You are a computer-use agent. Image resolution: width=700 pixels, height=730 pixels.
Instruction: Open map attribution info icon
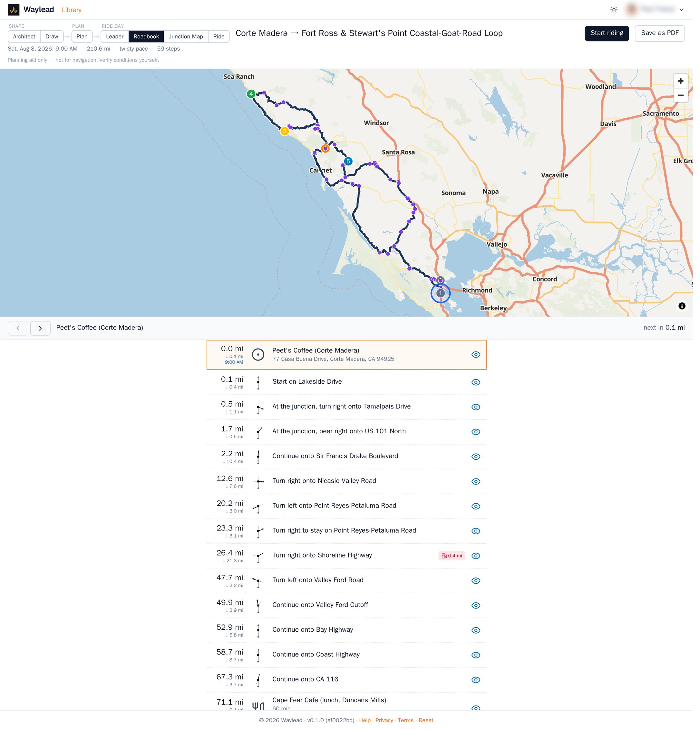click(682, 306)
